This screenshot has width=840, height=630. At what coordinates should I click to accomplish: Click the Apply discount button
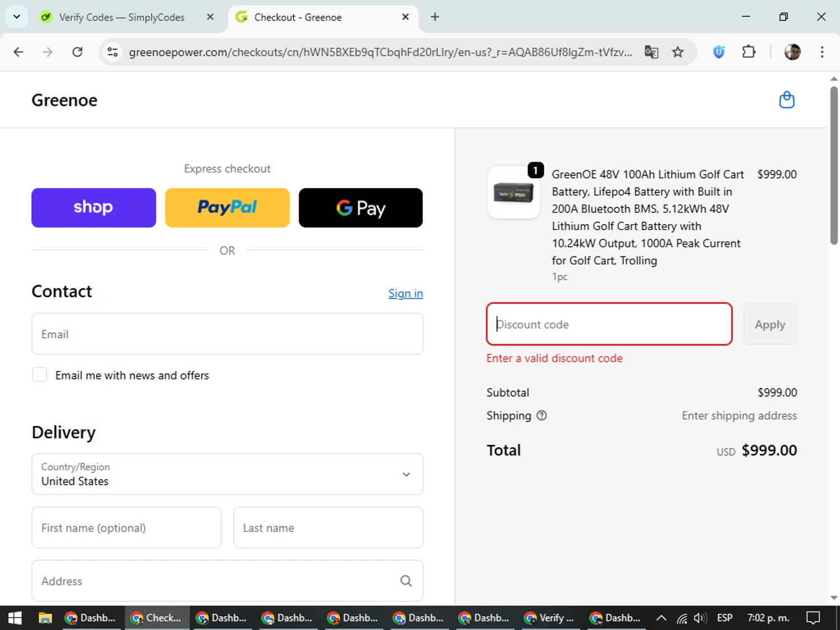[770, 324]
